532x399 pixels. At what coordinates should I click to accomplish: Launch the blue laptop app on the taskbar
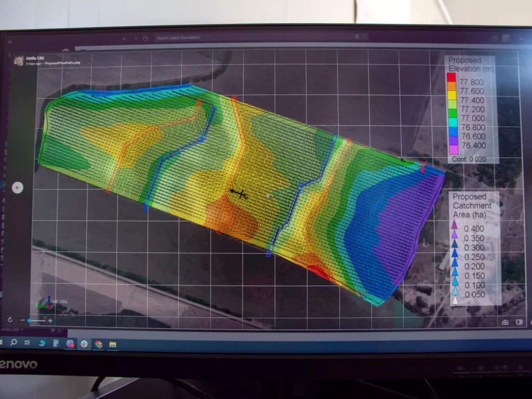(42, 343)
